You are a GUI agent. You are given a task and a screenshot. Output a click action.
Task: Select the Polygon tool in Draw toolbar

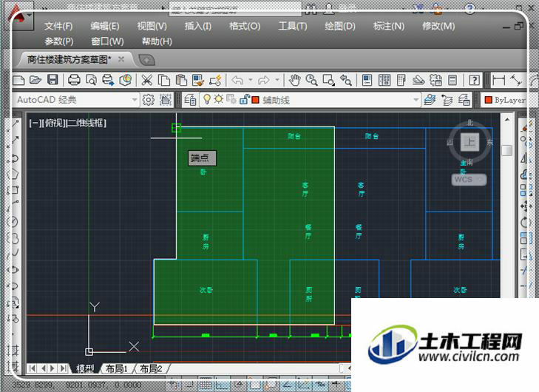point(13,174)
